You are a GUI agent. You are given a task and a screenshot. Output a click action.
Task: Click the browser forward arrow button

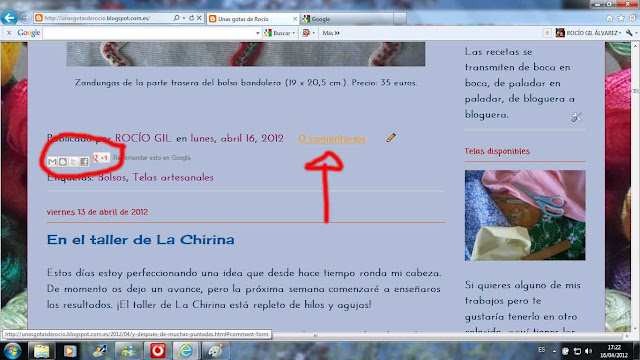pos(25,18)
